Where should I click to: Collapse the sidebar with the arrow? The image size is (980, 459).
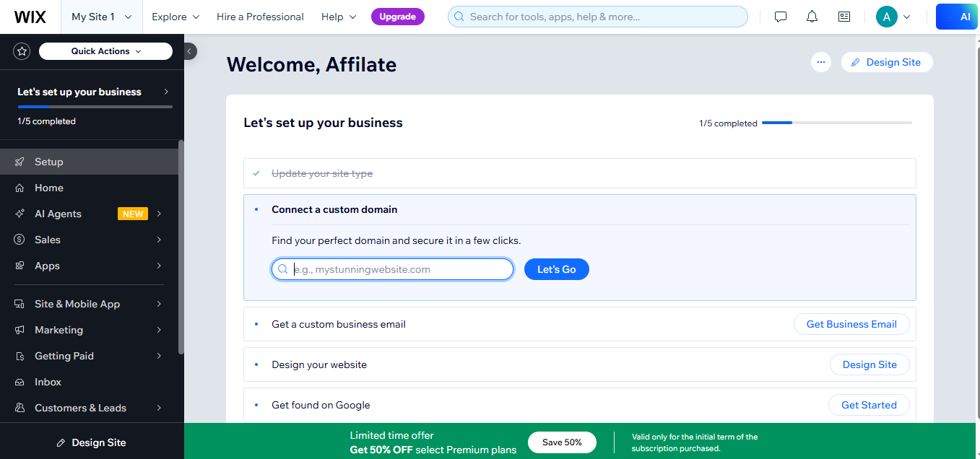[189, 51]
